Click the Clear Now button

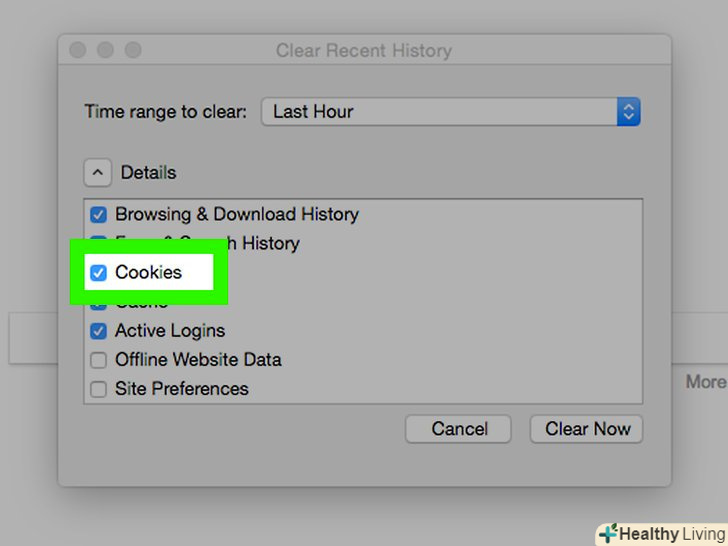(x=586, y=429)
